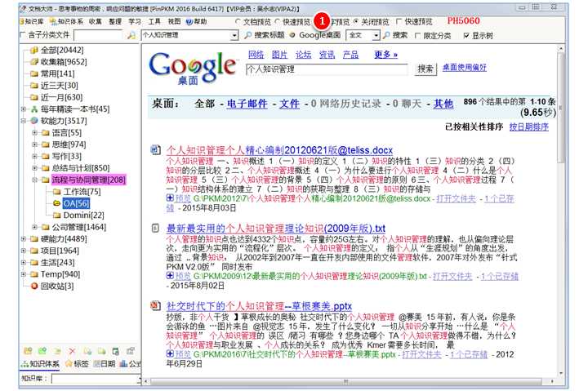
Task: Expand the 公司管理[1464] tree node
Action: pyautogui.click(x=35, y=227)
